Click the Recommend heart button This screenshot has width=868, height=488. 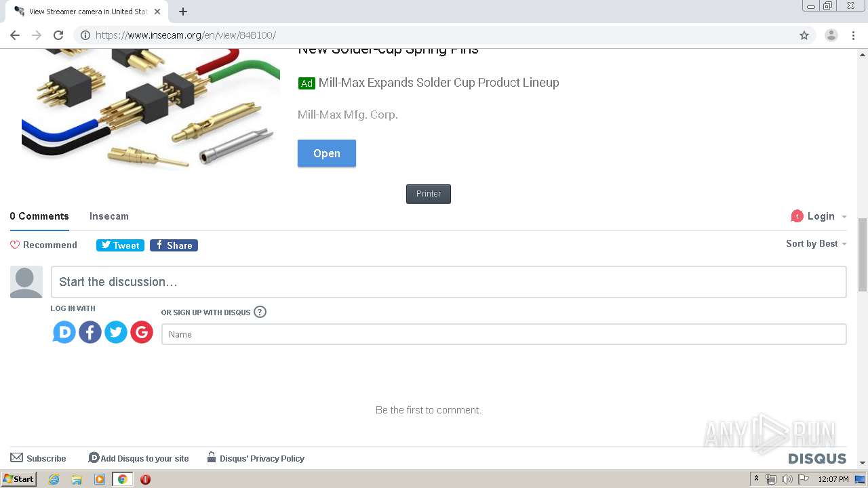pos(43,245)
